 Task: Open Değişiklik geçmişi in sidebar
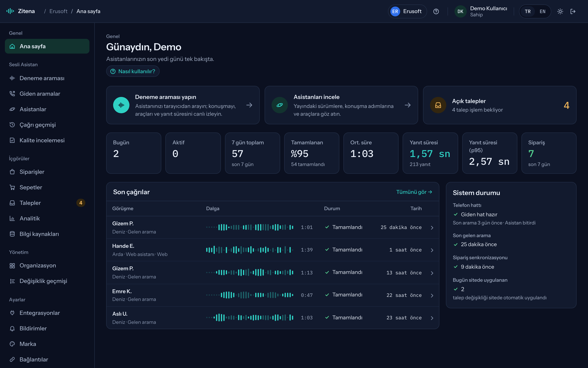(x=47, y=281)
